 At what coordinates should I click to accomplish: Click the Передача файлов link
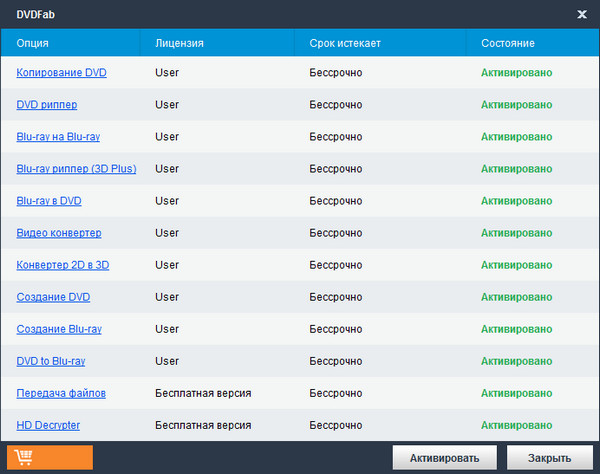point(61,393)
